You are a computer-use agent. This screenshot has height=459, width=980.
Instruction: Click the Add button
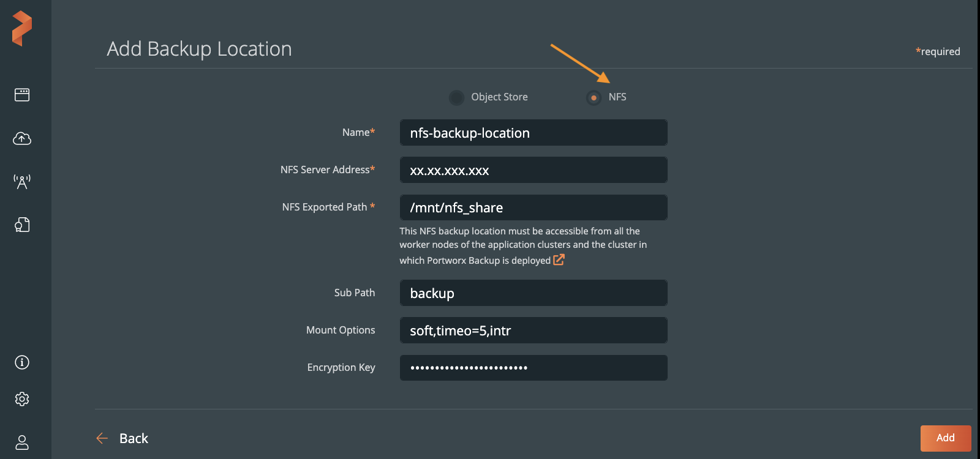pos(945,438)
